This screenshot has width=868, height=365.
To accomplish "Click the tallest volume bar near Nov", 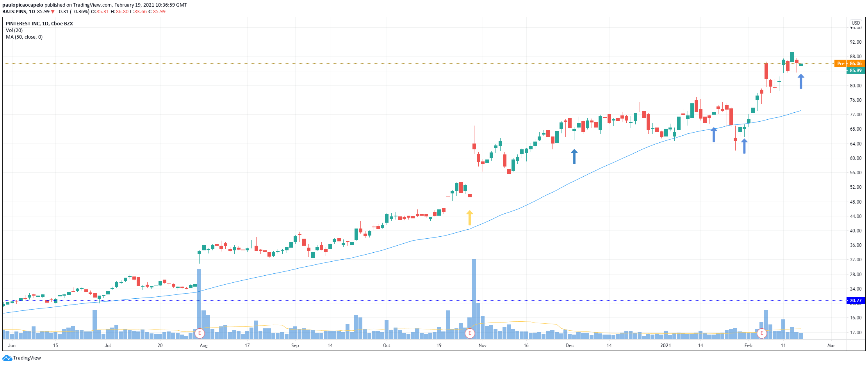I will point(474,299).
